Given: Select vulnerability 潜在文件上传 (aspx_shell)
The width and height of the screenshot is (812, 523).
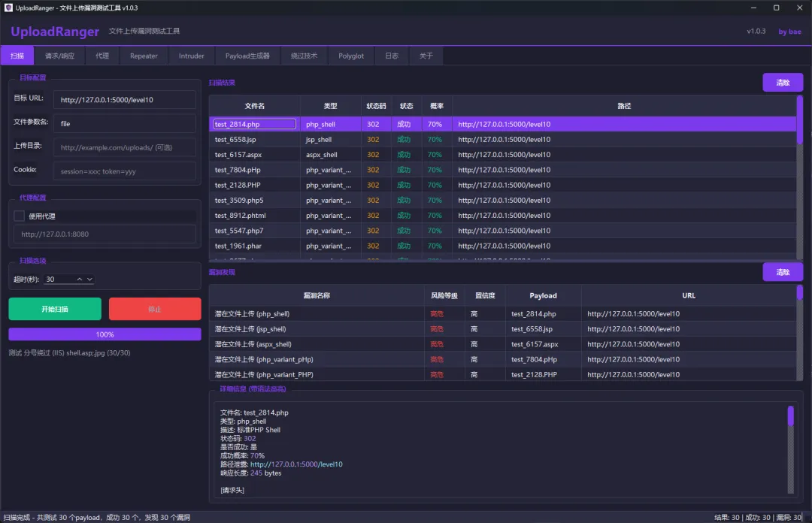Looking at the screenshot, I should point(502,344).
